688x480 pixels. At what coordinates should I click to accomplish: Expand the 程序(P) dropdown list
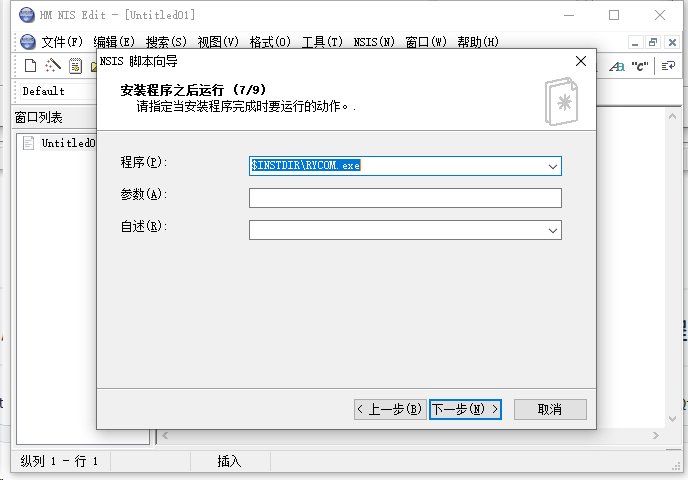coord(552,166)
